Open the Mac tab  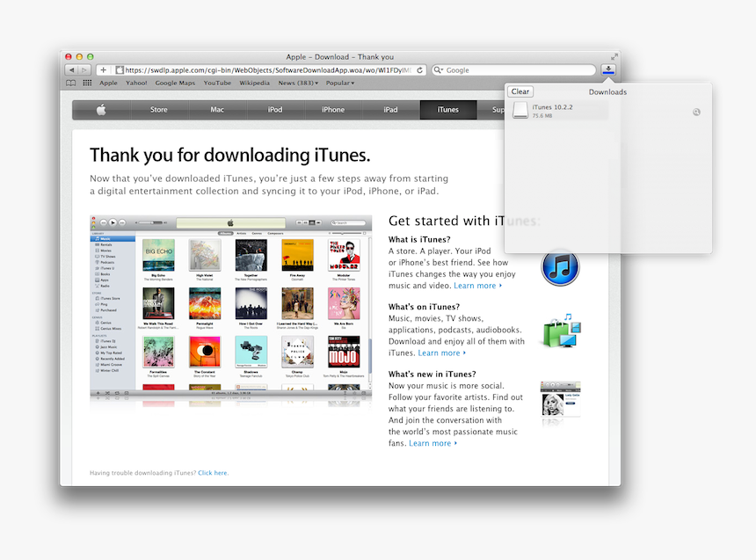click(x=217, y=110)
